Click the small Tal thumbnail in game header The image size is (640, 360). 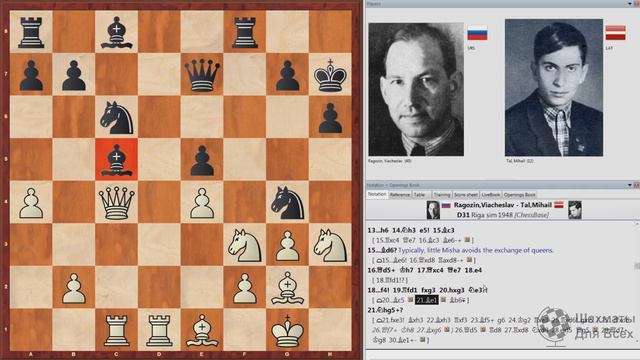coord(575,210)
